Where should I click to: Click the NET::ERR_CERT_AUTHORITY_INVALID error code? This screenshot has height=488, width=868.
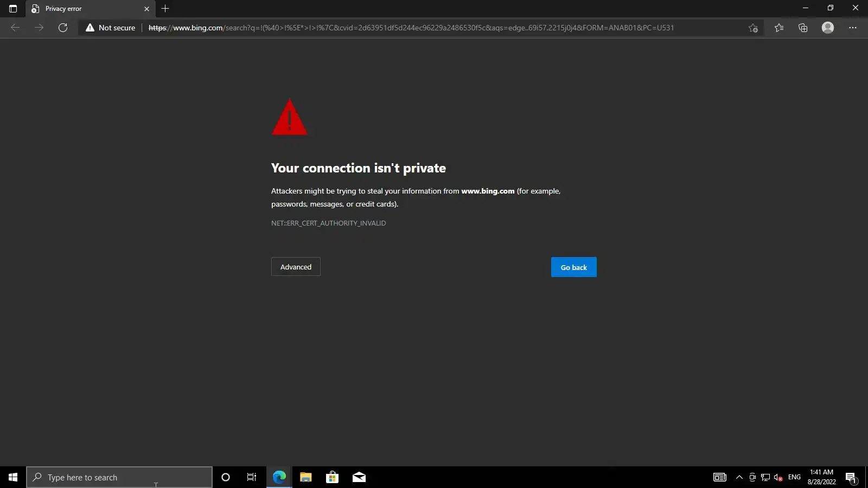click(329, 223)
